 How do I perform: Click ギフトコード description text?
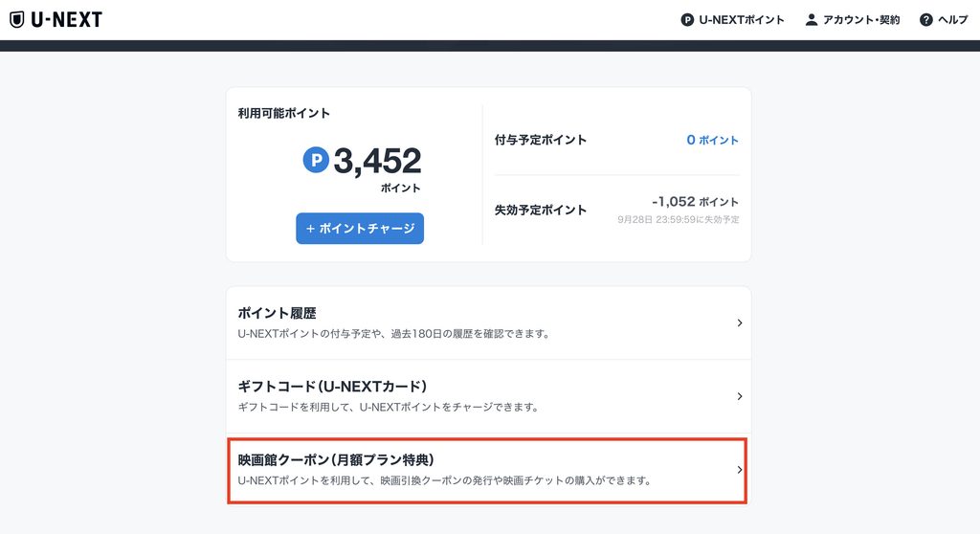point(389,407)
